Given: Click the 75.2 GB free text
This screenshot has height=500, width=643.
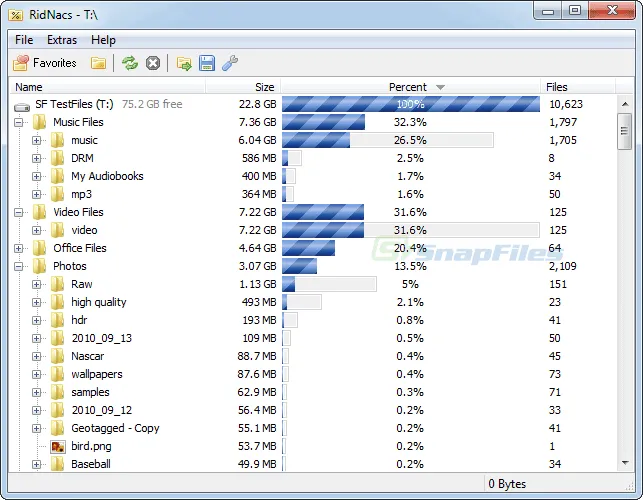Looking at the screenshot, I should click(x=152, y=104).
